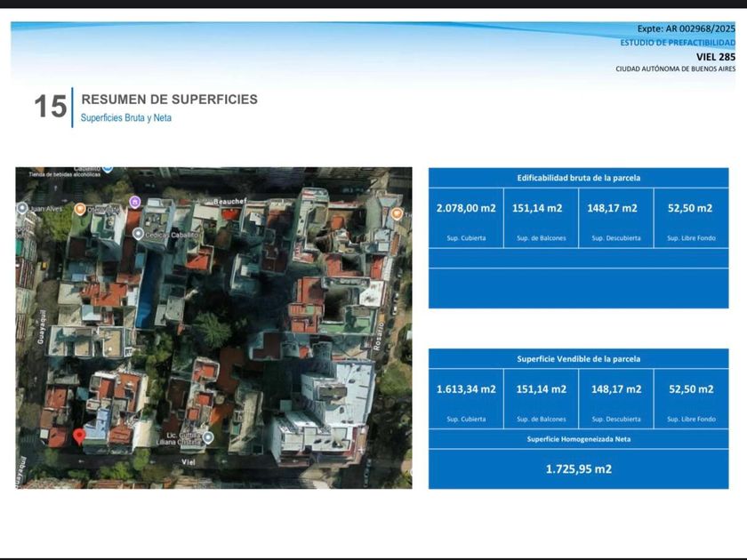Select the 'RESUMEN DE SUPERFICIES' heading
This screenshot has height=560, width=747.
tap(170, 99)
